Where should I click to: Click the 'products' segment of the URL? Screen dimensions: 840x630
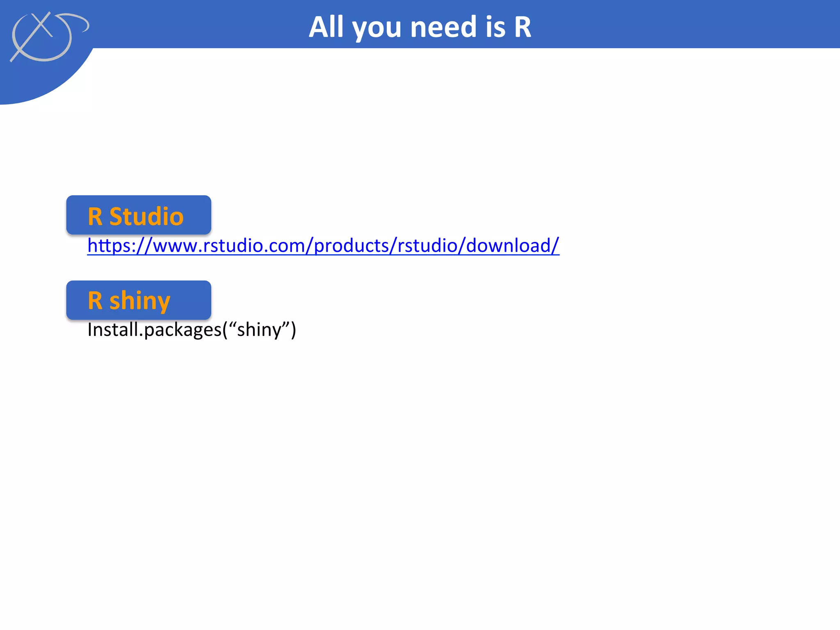[351, 246]
